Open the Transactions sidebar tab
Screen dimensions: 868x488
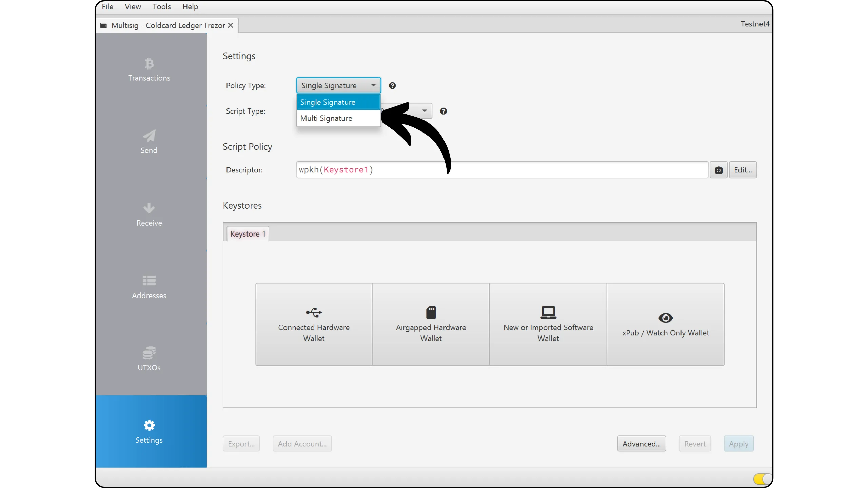coord(149,70)
